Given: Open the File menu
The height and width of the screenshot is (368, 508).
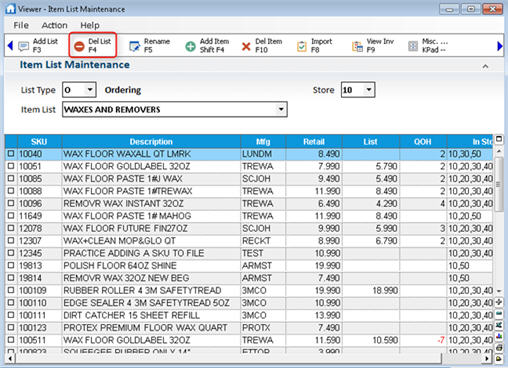Looking at the screenshot, I should 21,25.
